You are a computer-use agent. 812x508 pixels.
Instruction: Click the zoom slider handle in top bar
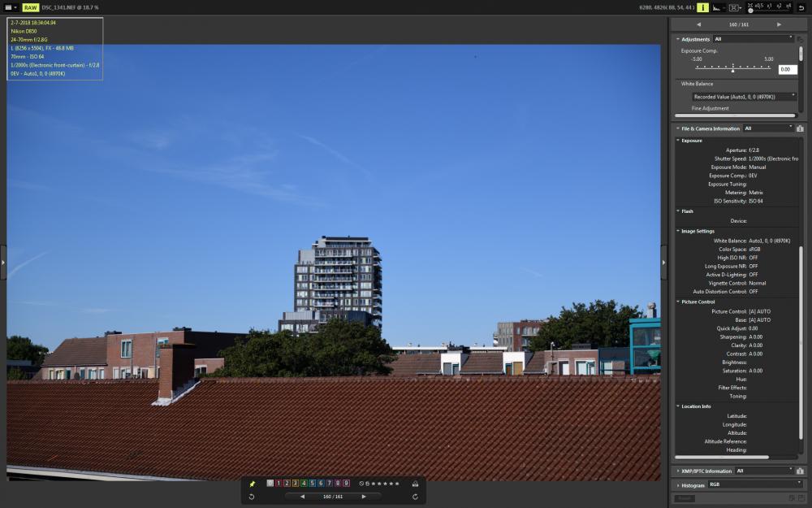pyautogui.click(x=750, y=11)
